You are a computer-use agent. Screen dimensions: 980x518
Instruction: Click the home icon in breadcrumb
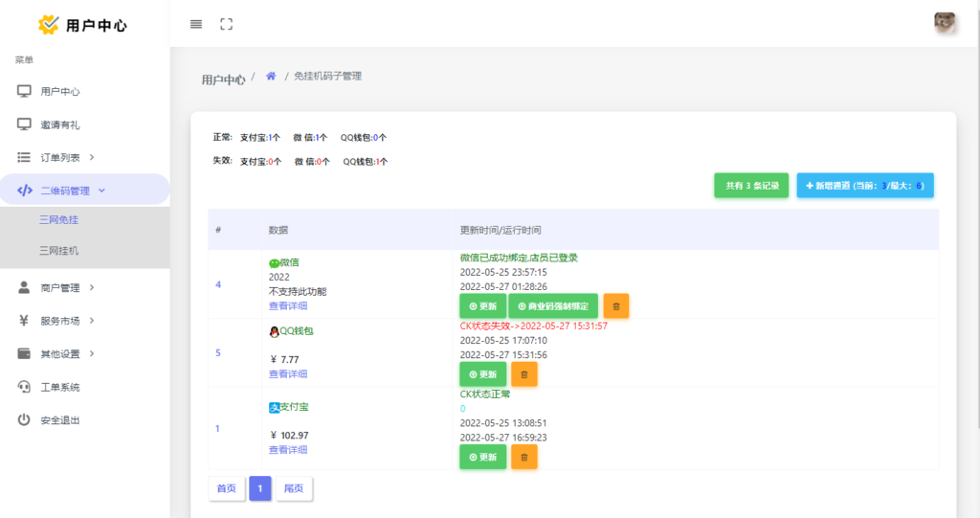point(271,77)
